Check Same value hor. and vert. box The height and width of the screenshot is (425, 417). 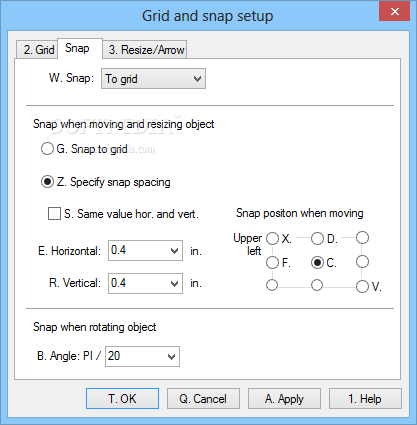pos(54,214)
